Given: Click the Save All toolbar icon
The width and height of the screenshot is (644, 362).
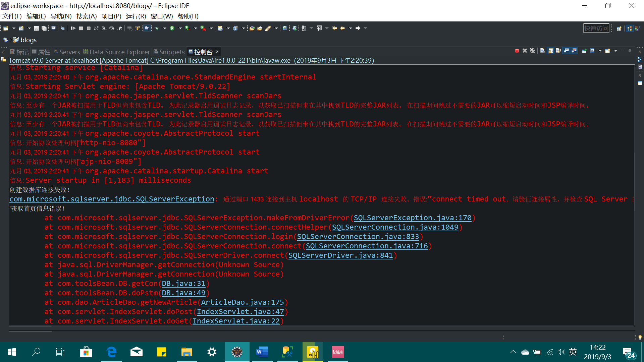Looking at the screenshot, I should [44, 28].
